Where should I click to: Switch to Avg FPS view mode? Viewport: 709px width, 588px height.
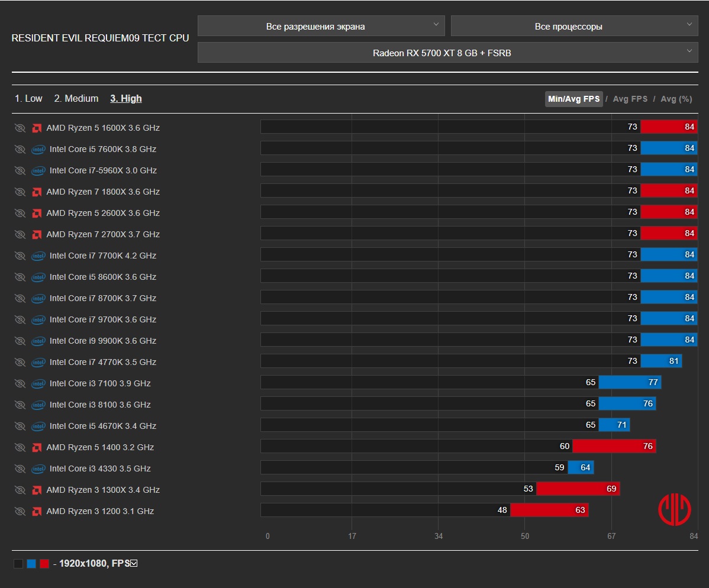(x=630, y=99)
